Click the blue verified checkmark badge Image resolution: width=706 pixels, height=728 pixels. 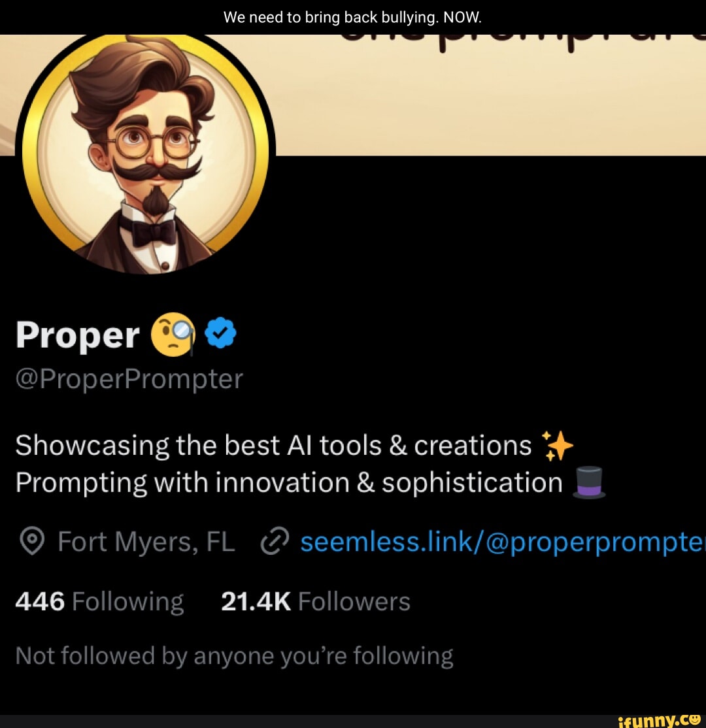coord(220,335)
